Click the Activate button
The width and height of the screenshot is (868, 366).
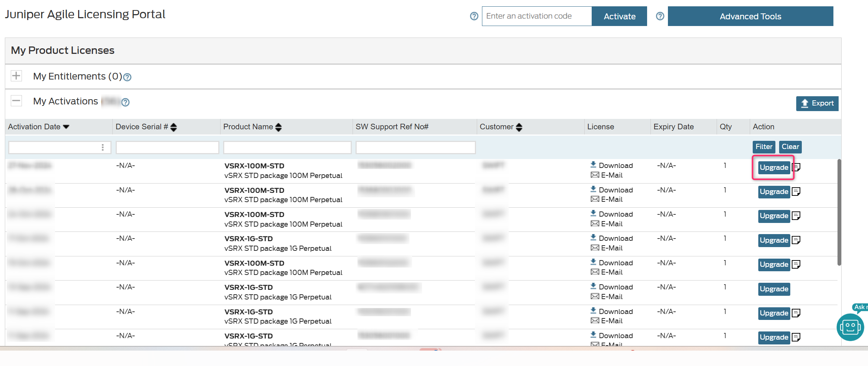619,16
